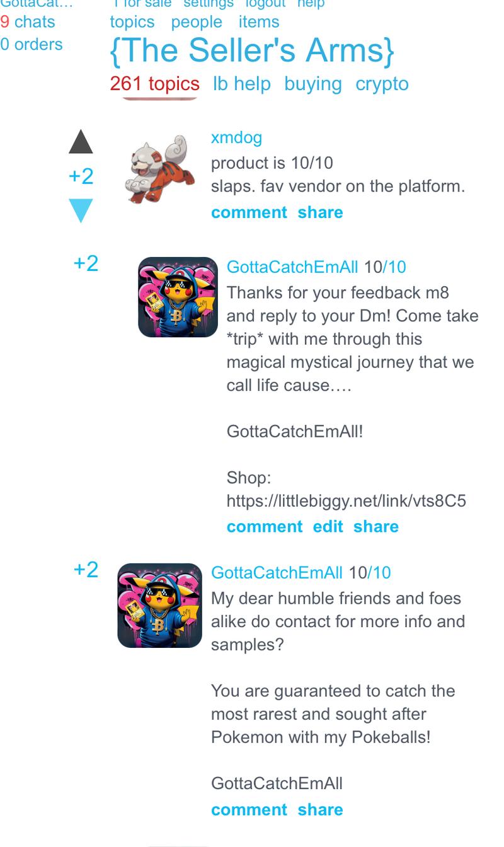Open the lb help section
504x847 pixels.
coord(242,83)
